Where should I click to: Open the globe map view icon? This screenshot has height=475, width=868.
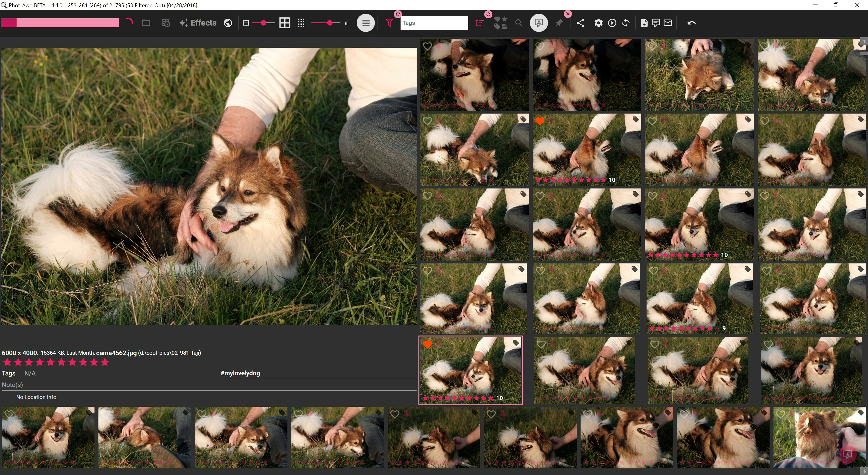[228, 23]
